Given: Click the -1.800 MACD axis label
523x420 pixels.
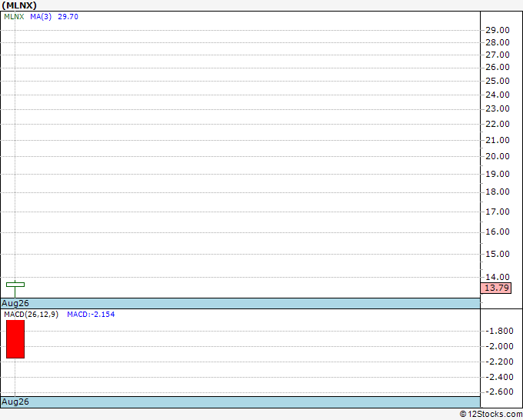Looking at the screenshot, I should coord(499,331).
